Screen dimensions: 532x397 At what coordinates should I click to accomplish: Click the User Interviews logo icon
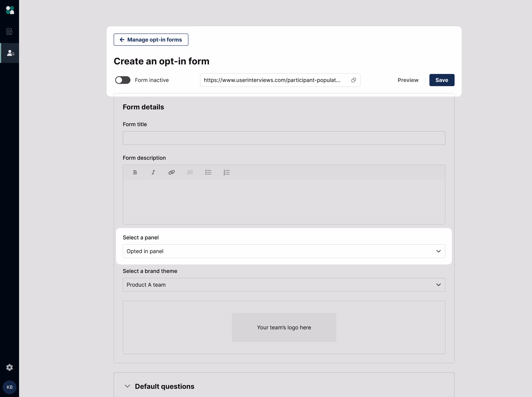[10, 10]
